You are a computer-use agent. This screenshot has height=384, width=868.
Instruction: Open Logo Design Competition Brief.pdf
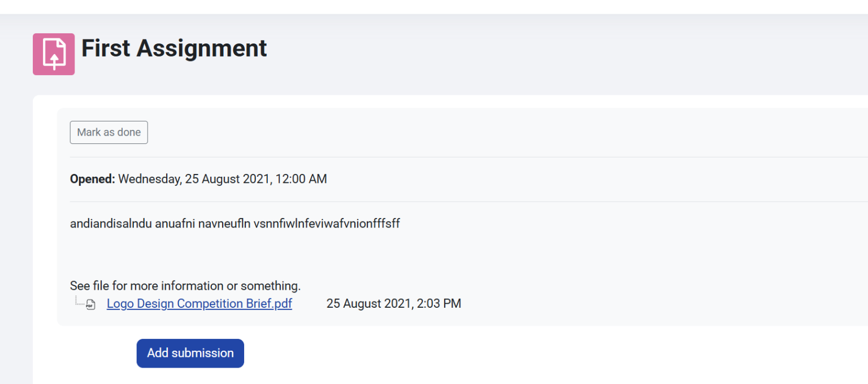tap(199, 304)
